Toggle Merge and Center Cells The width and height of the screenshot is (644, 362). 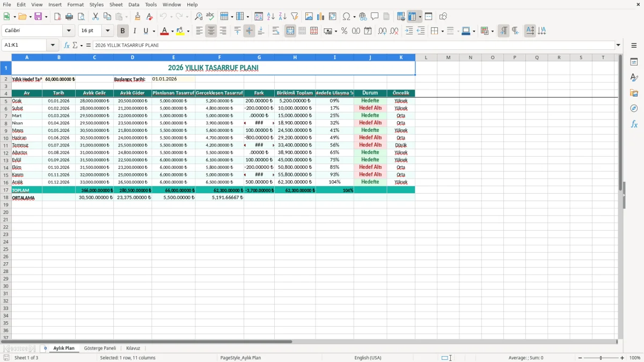[290, 31]
